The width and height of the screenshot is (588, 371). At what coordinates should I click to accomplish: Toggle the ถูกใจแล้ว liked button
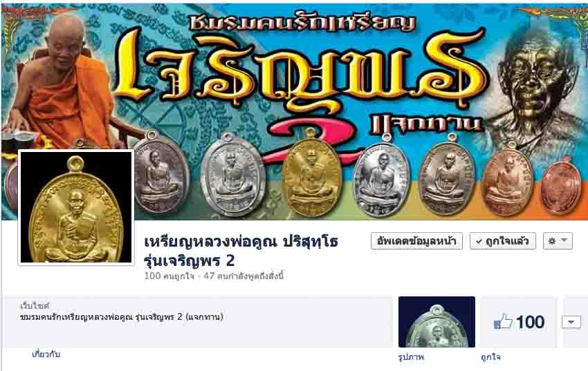pyautogui.click(x=502, y=241)
